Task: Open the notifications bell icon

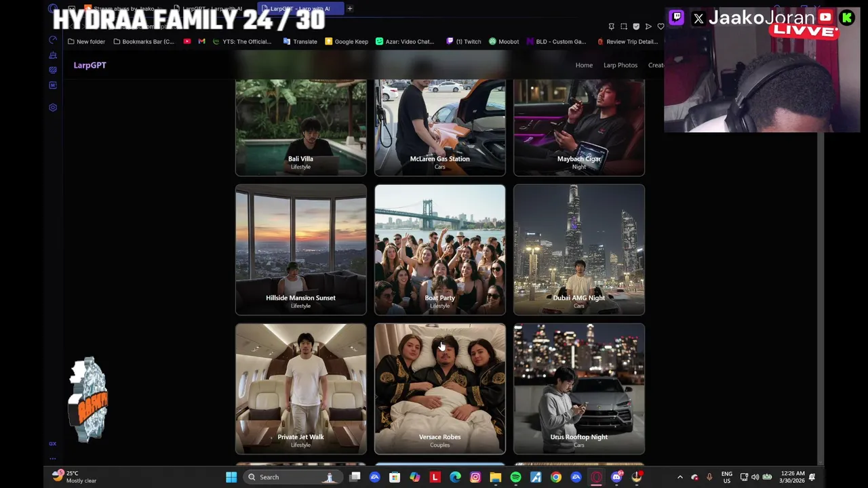Action: click(812, 477)
